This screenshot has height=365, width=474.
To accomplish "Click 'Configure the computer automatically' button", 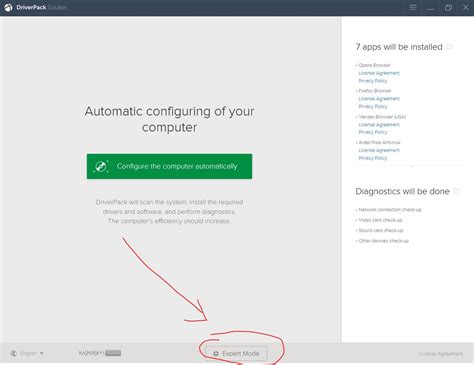I will [x=169, y=166].
